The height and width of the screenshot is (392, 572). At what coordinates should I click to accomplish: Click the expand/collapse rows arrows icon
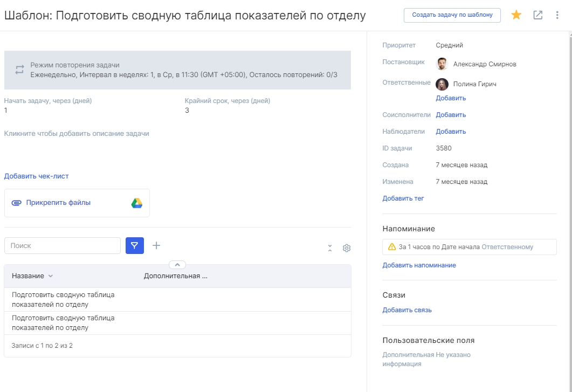click(330, 248)
